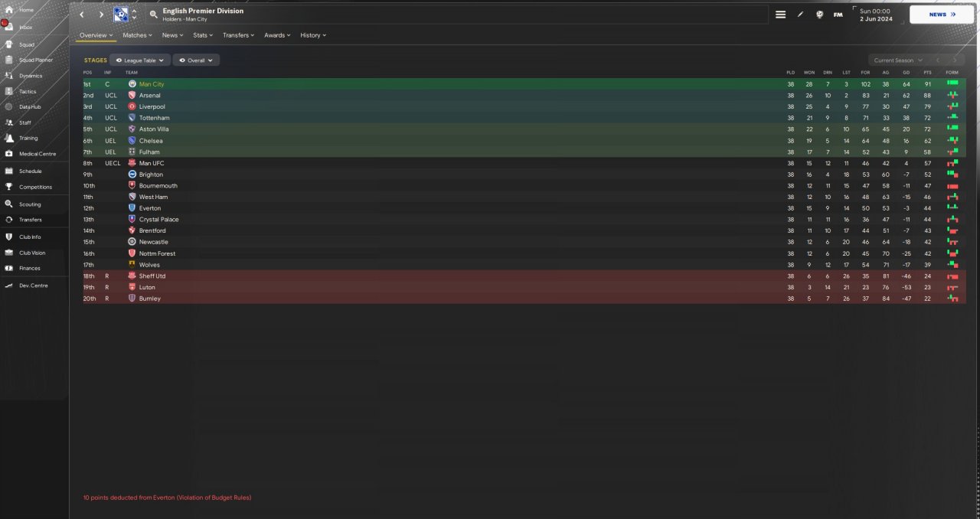
Task: Switch to the Matches tab
Action: tap(137, 35)
